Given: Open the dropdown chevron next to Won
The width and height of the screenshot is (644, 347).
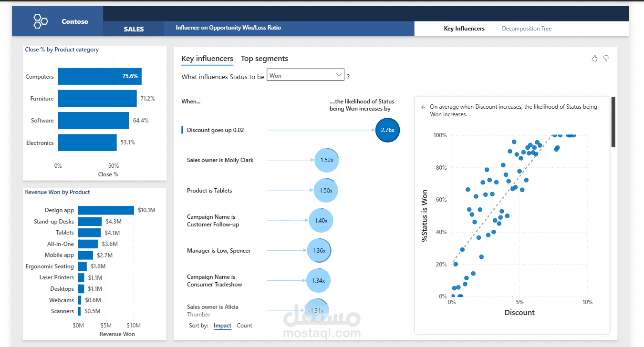Looking at the screenshot, I should (339, 74).
